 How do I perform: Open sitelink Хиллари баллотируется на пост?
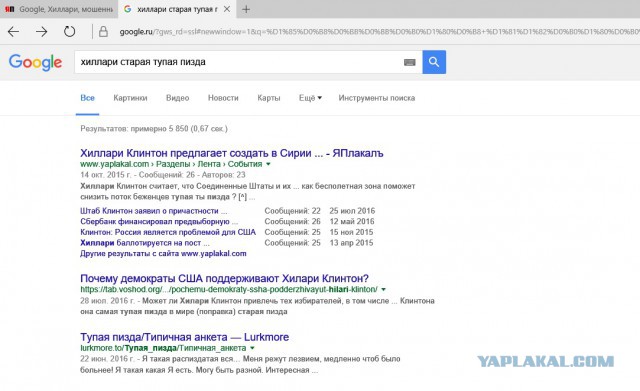(x=144, y=243)
